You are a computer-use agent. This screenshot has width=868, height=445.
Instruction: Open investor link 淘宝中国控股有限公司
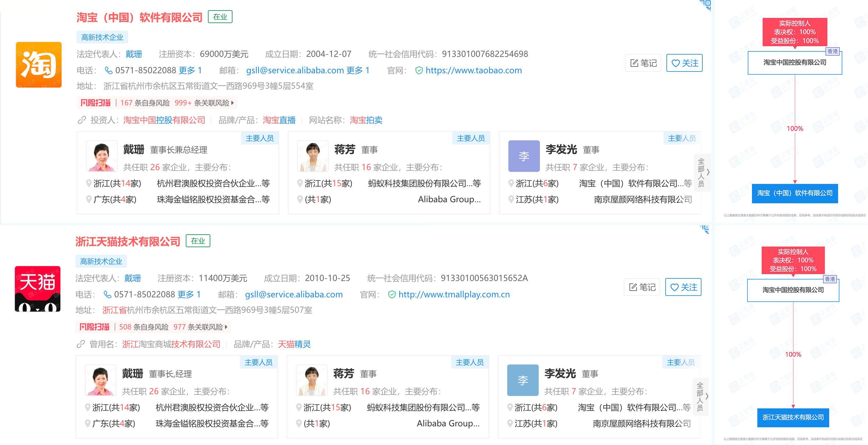tap(164, 120)
